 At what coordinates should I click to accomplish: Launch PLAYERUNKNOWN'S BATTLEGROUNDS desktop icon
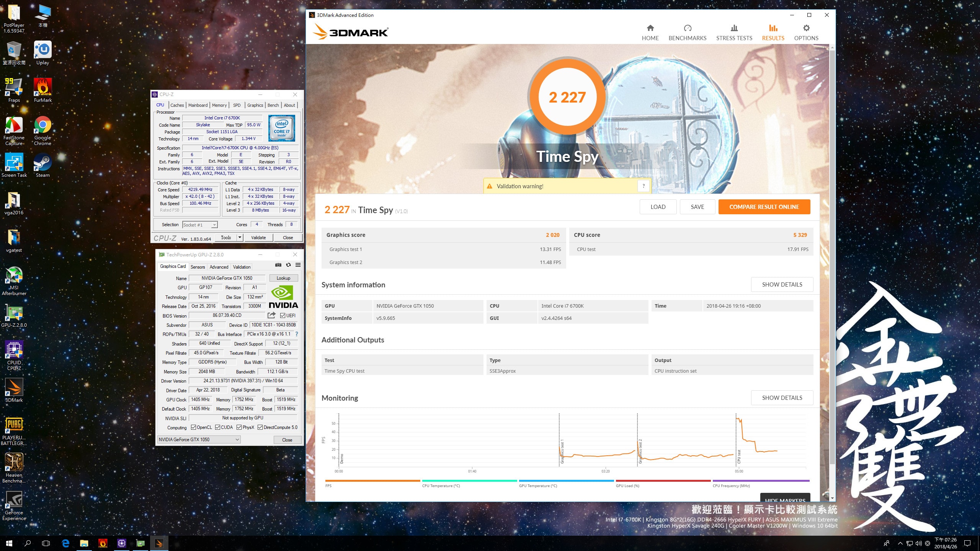click(x=14, y=430)
